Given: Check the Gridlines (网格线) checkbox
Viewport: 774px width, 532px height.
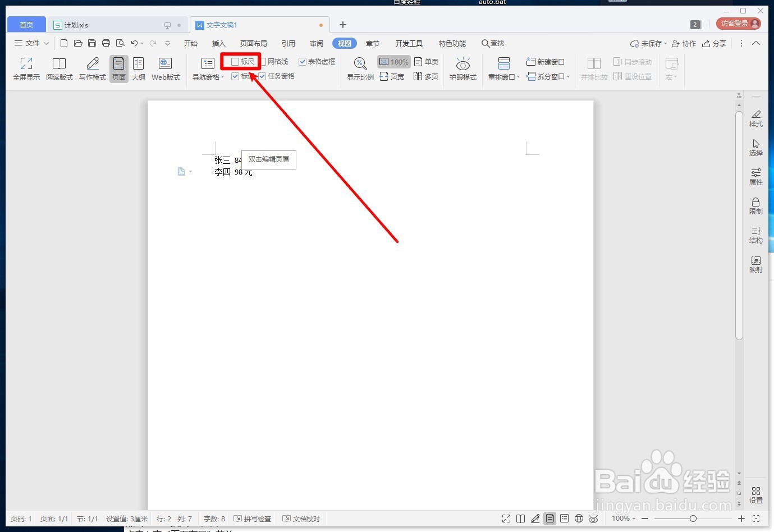Looking at the screenshot, I should 263,62.
